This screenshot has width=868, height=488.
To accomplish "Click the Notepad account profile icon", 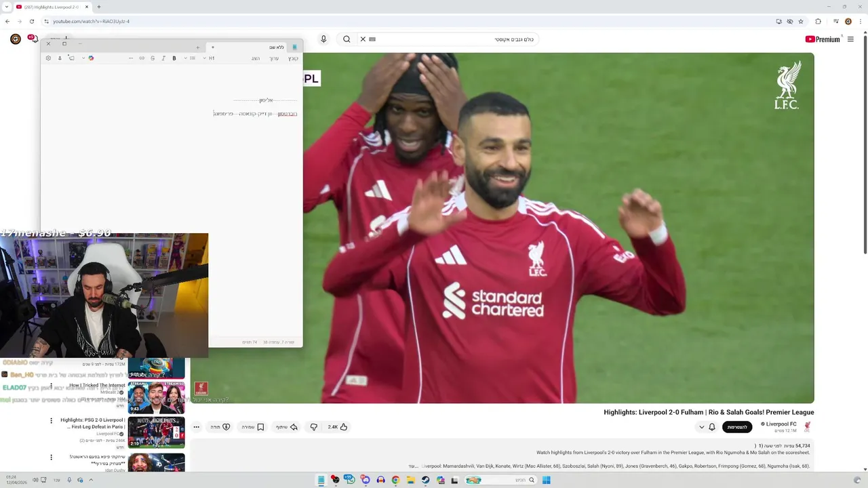I will click(x=60, y=58).
